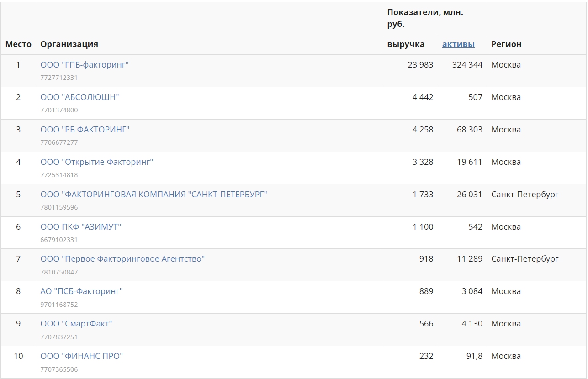This screenshot has height=379, width=588.
Task: Select revenue value 918
Action: click(x=426, y=259)
